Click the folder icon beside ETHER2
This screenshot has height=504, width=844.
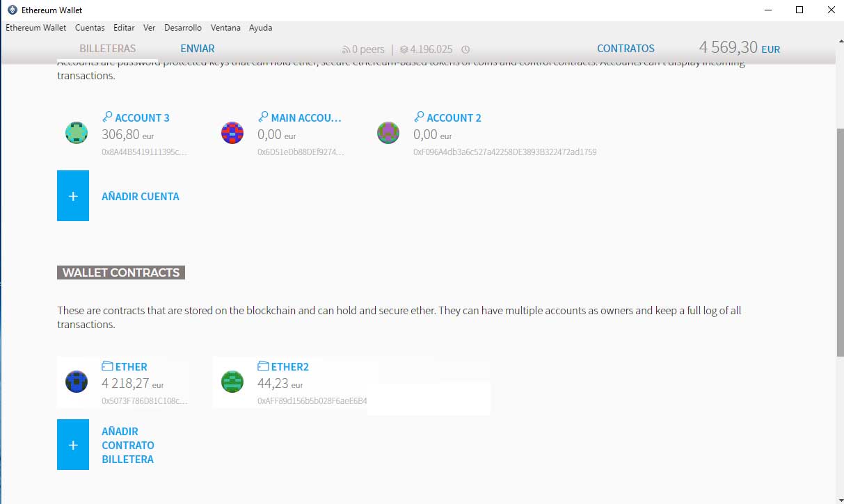coord(262,366)
